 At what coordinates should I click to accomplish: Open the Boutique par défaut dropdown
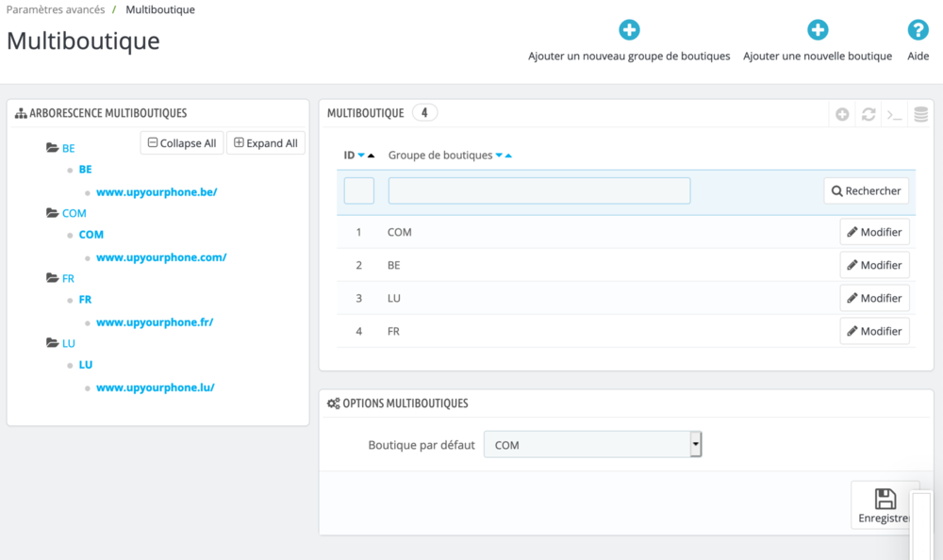pos(592,444)
